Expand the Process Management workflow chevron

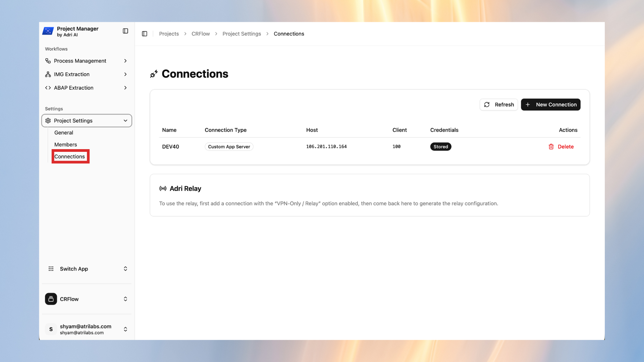pyautogui.click(x=125, y=61)
